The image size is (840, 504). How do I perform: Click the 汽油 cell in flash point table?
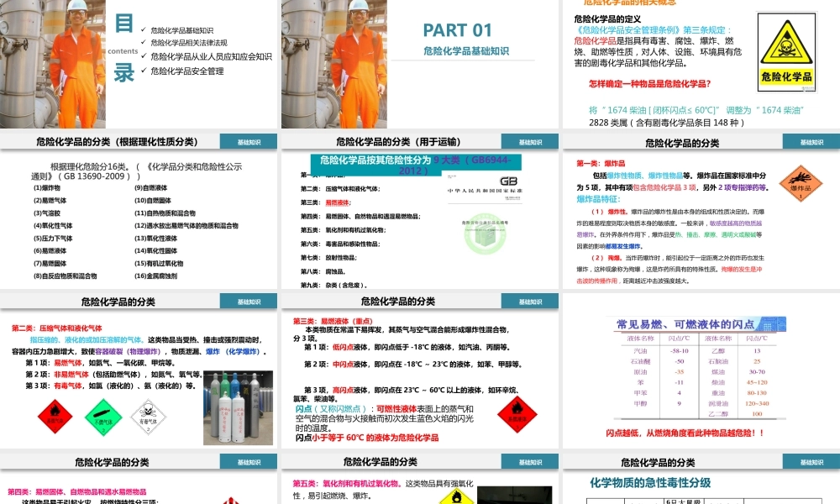[x=640, y=351]
